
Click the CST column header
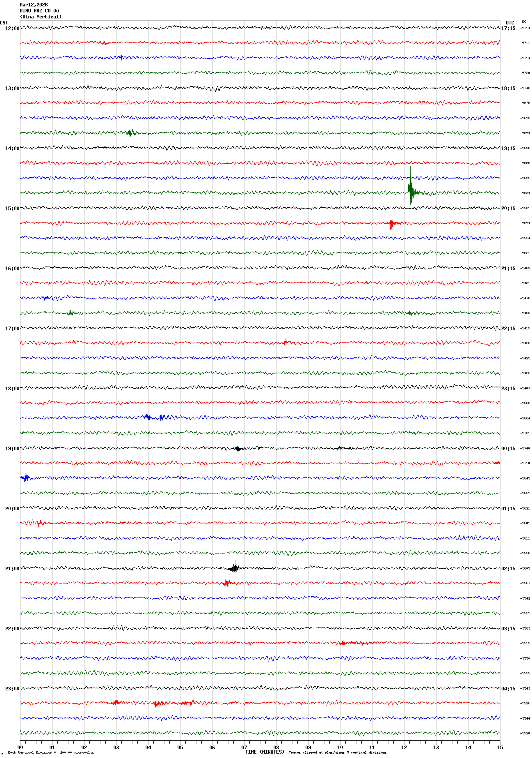click(4, 23)
